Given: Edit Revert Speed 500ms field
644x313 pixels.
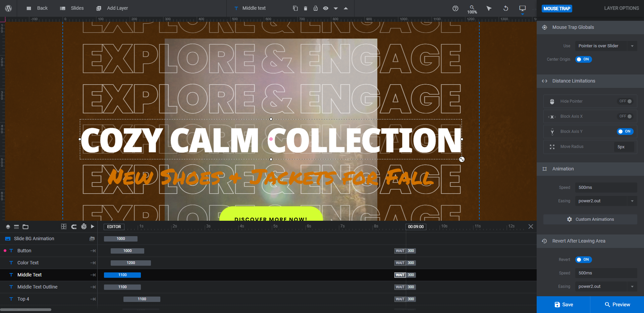Looking at the screenshot, I should [x=606, y=273].
